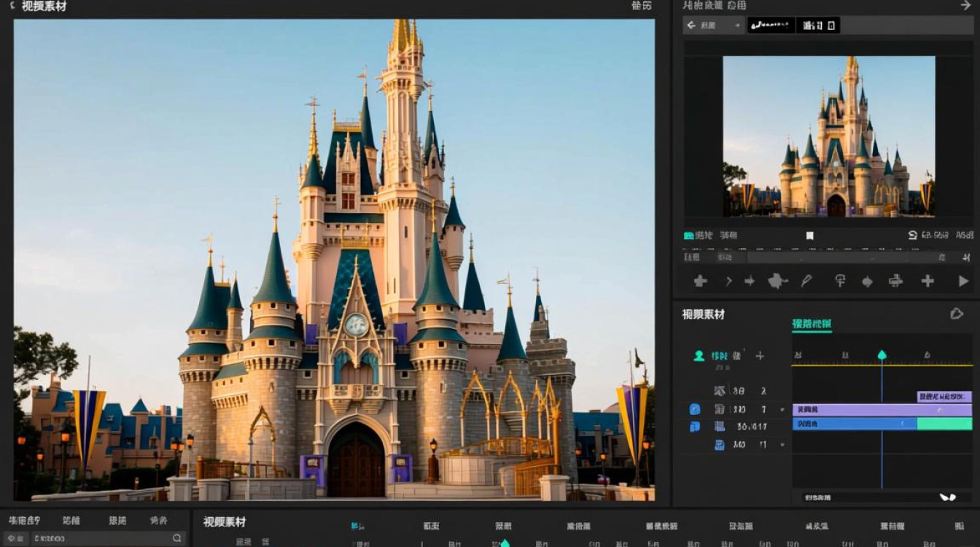
Task: Click the green person icon in track list
Action: [699, 356]
